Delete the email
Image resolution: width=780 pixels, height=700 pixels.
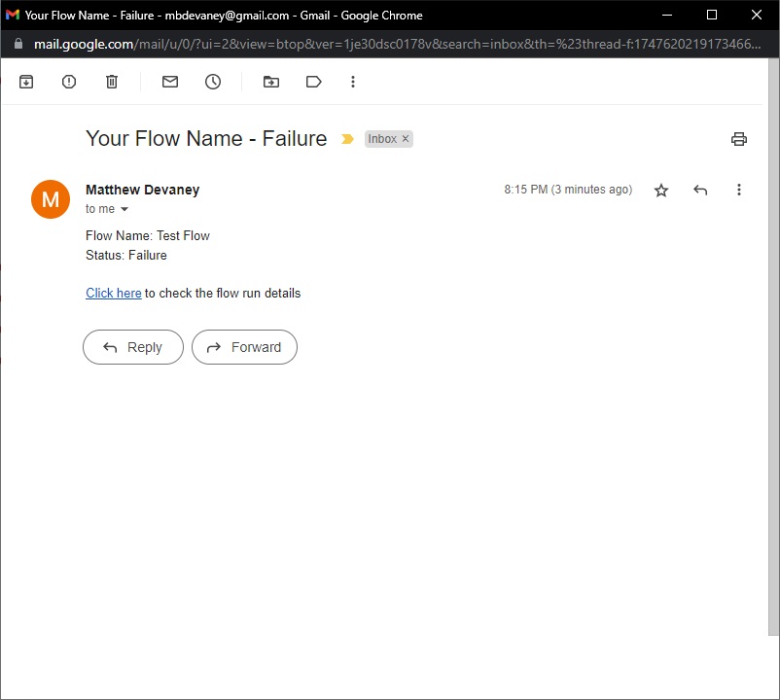pyautogui.click(x=112, y=82)
